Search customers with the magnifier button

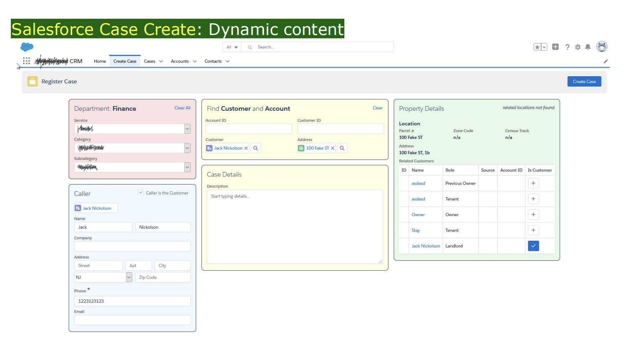[x=256, y=148]
